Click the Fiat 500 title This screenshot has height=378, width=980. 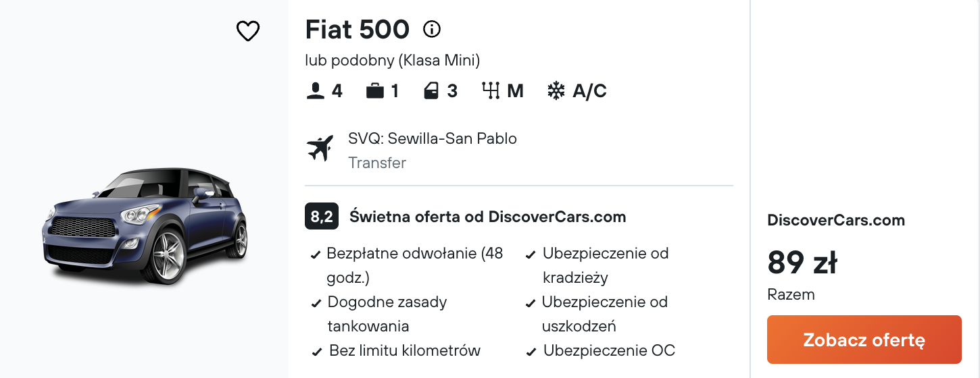tap(358, 29)
